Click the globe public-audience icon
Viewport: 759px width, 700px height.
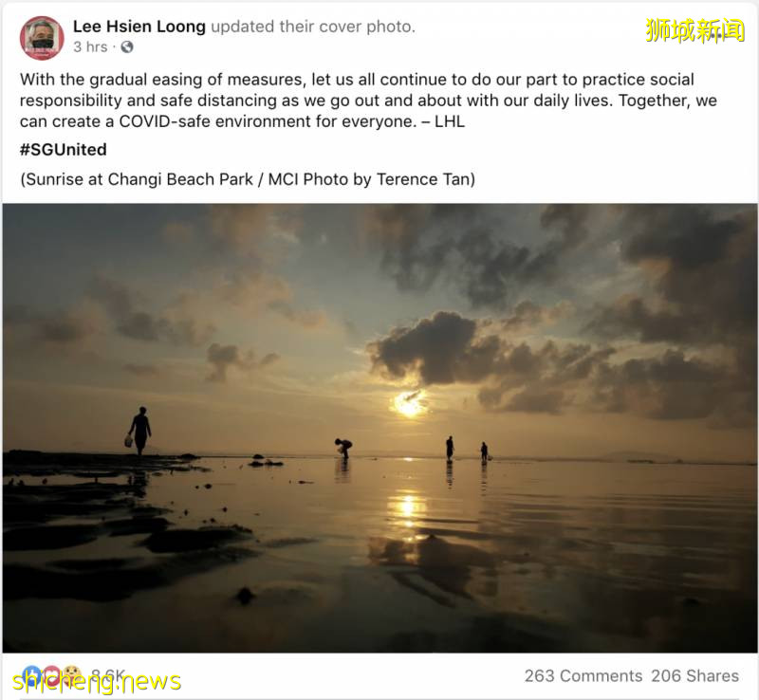click(127, 47)
